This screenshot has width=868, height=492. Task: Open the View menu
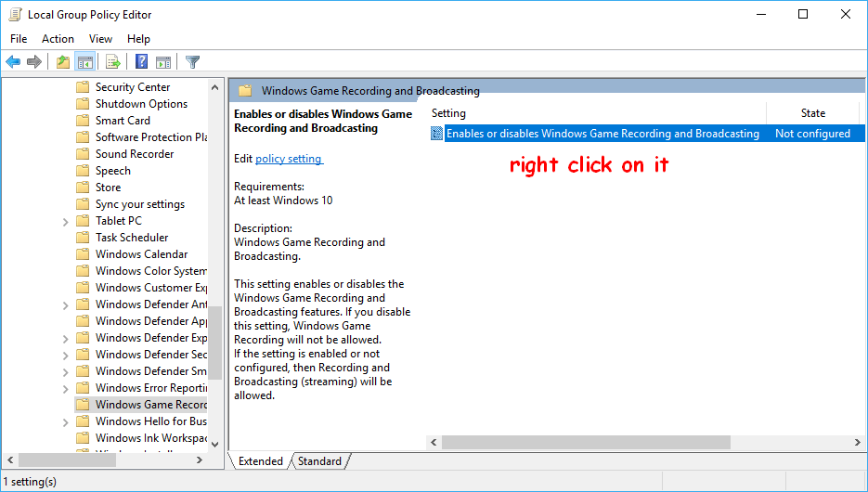(100, 39)
